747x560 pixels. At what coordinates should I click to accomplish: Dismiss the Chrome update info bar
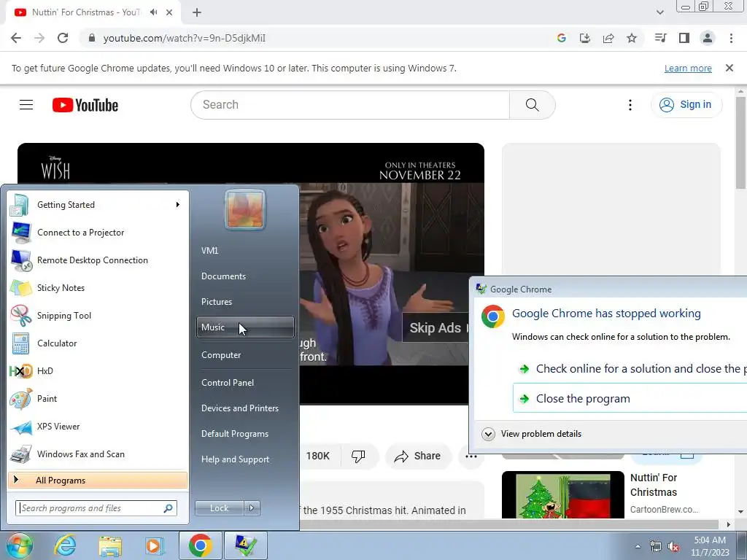729,68
